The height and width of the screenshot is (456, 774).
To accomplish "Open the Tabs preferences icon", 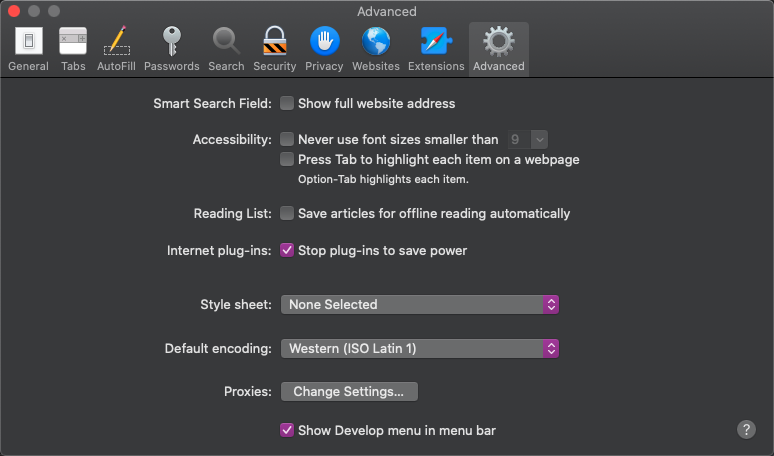I will 73,42.
